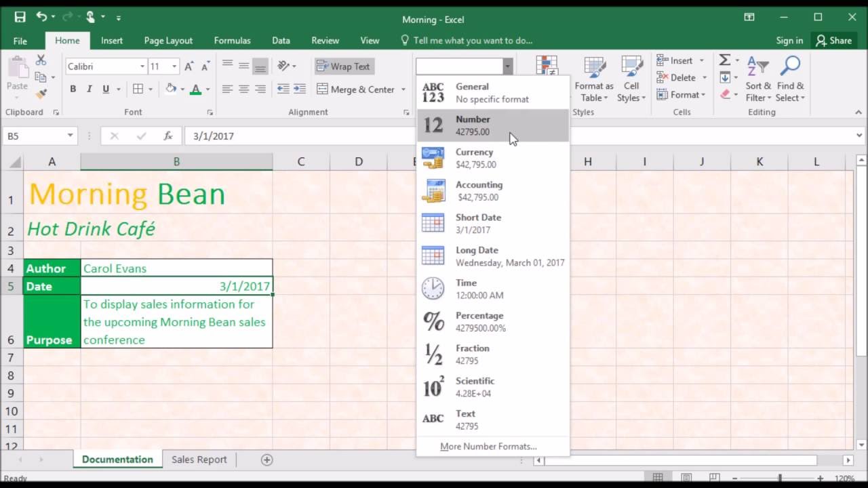Screen dimensions: 868x488
Task: Add a new sheet with plus icon
Action: pos(267,460)
